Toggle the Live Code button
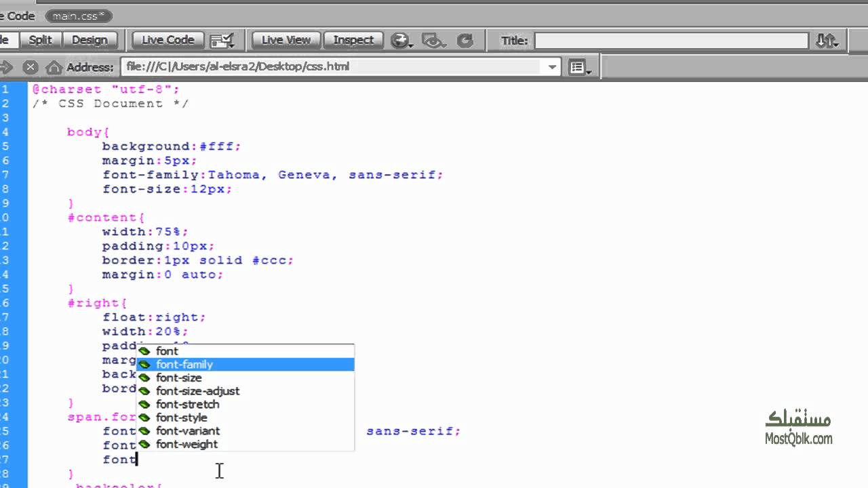 [x=167, y=40]
